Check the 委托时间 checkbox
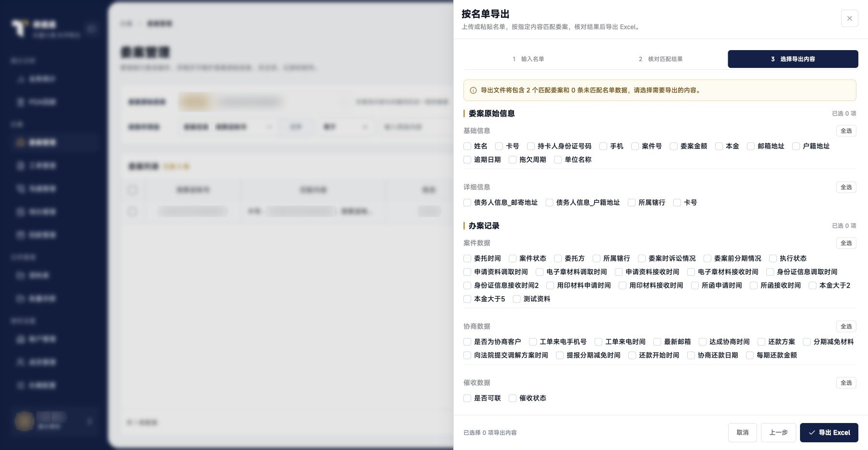This screenshot has height=450, width=868. tap(467, 258)
